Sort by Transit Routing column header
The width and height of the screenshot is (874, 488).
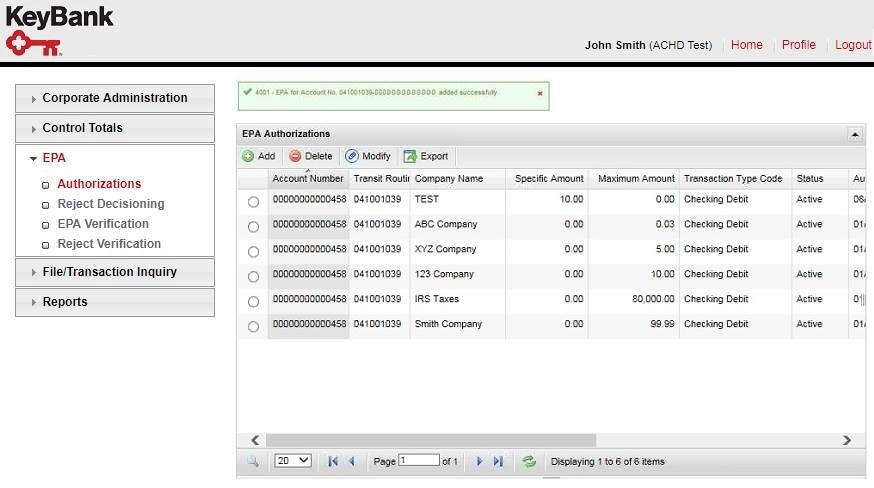click(380, 178)
